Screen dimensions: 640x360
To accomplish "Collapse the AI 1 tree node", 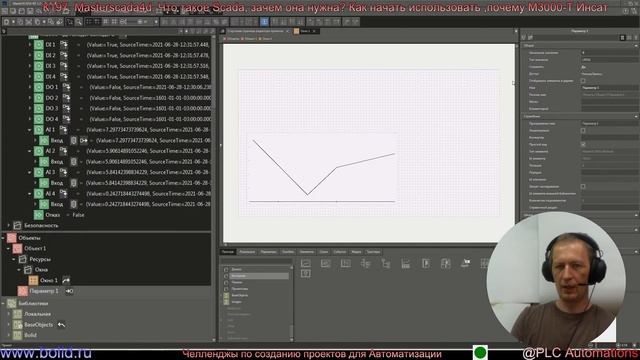I will tap(30, 130).
